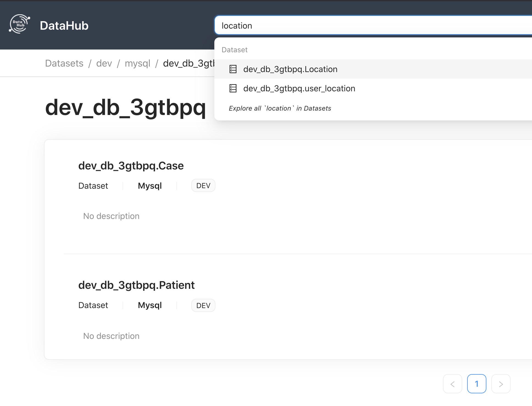Open the dev_db_3gtbpq.Case dataset
The image size is (532, 406).
[x=131, y=165]
